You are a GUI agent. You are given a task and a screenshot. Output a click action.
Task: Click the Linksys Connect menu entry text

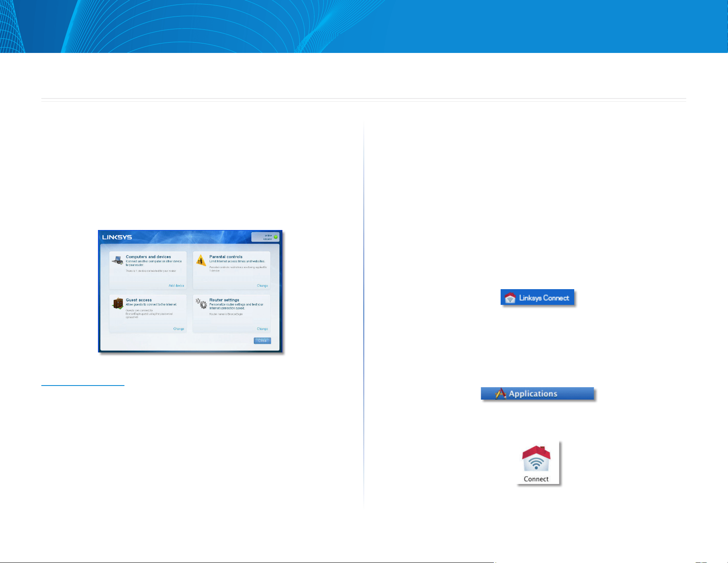[x=544, y=298]
